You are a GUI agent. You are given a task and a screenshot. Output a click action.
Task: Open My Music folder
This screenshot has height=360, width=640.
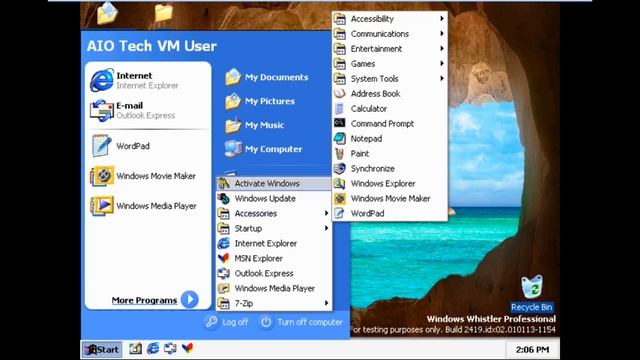coord(254,125)
